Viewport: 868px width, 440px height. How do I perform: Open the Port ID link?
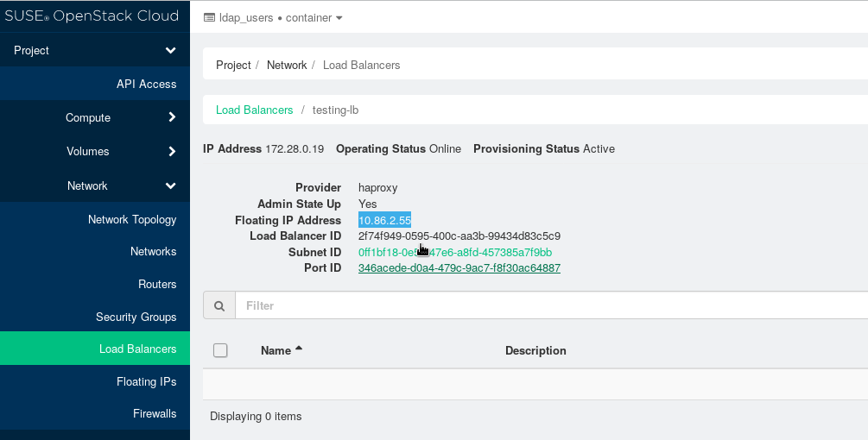[x=459, y=268]
